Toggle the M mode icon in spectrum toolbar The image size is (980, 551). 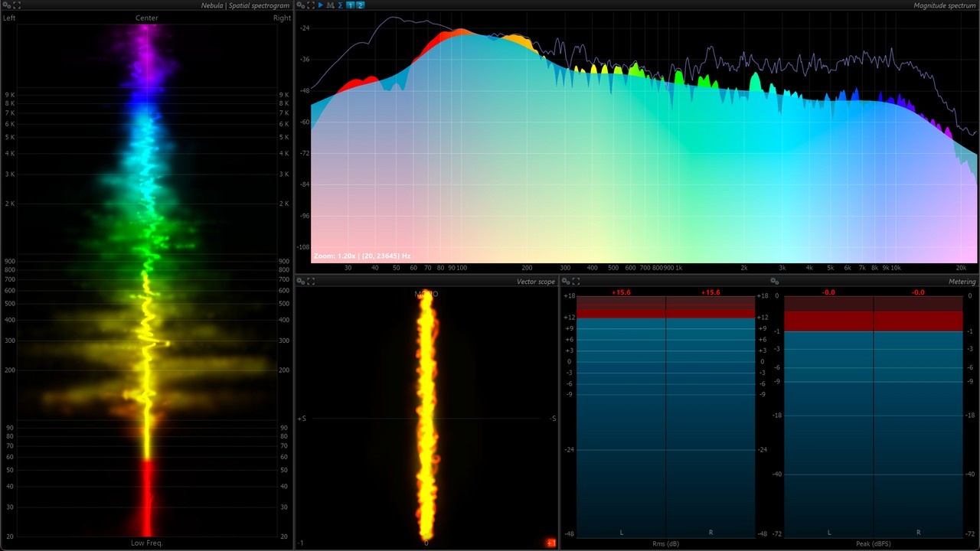tap(330, 5)
